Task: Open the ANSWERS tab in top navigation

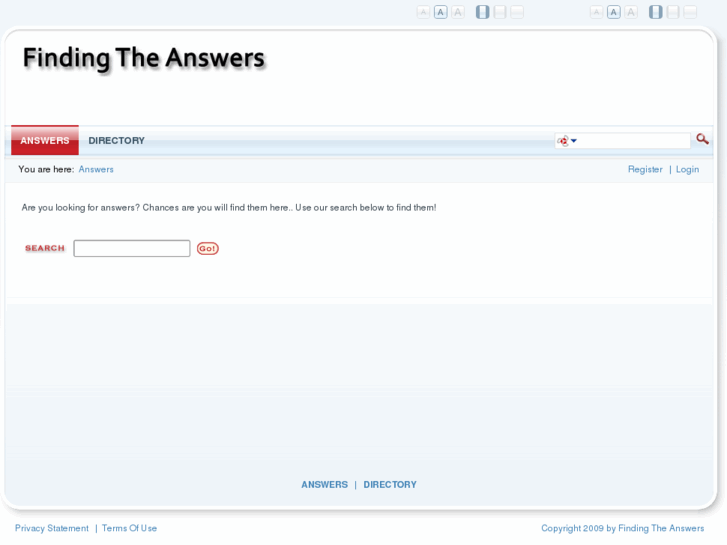Action: coord(45,141)
